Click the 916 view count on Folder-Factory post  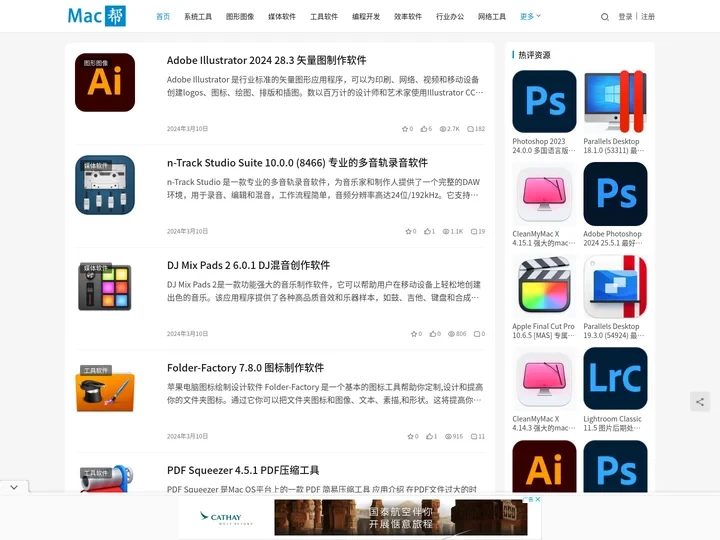click(454, 436)
